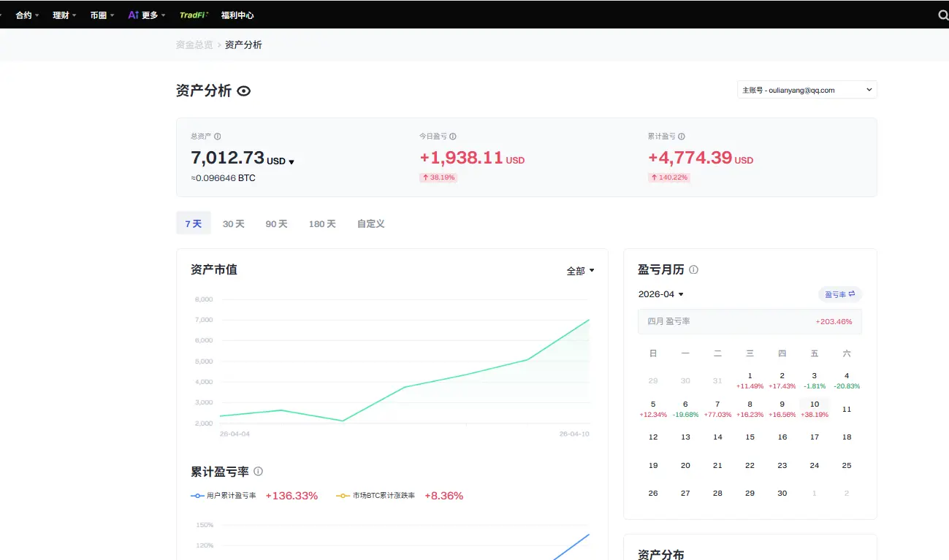The width and height of the screenshot is (949, 560).
Task: Open the 全部 filter in 资产市值
Action: click(581, 271)
